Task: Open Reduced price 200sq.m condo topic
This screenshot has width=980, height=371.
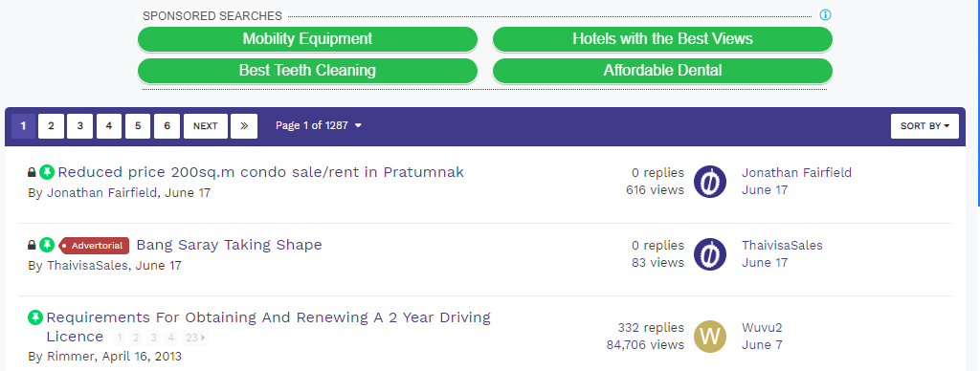Action: pos(260,172)
